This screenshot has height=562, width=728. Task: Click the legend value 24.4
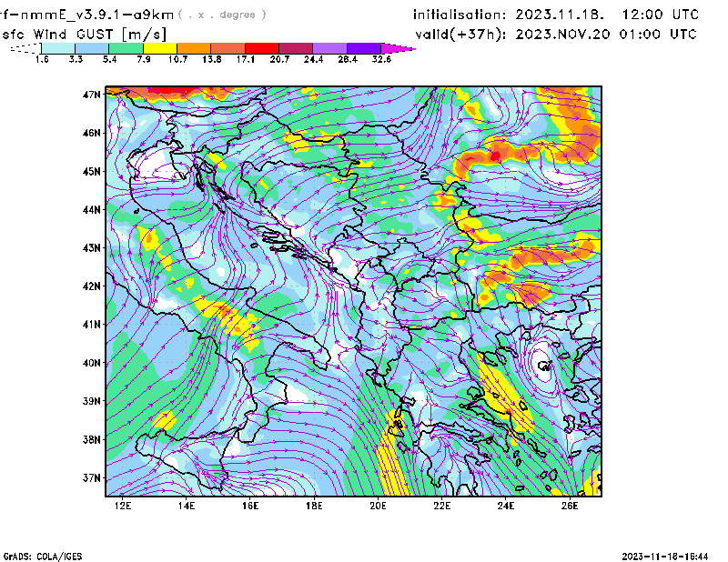tap(313, 59)
